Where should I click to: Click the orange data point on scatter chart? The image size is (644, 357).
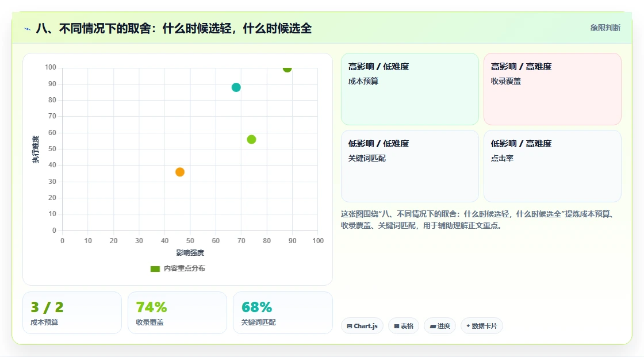(x=180, y=172)
